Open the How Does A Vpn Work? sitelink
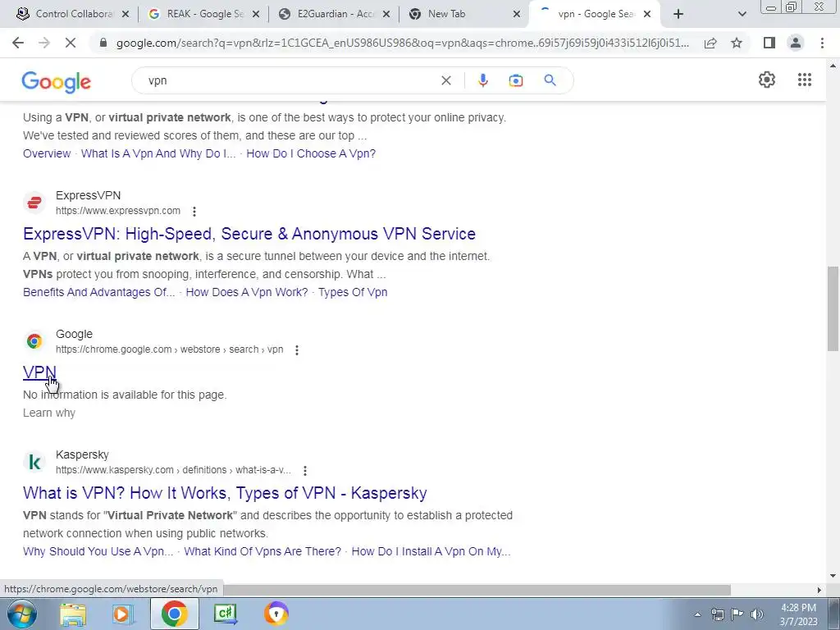This screenshot has height=630, width=840. pyautogui.click(x=246, y=292)
